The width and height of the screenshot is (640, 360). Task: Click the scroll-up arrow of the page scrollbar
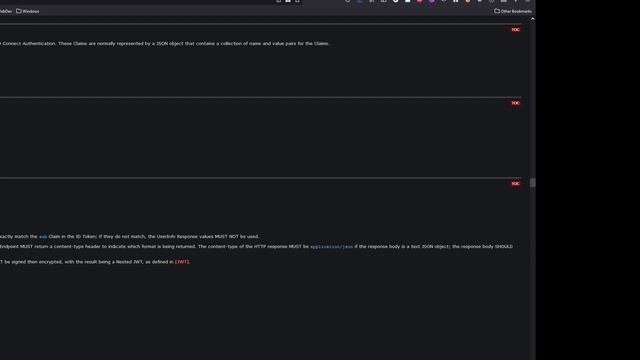[532, 19]
